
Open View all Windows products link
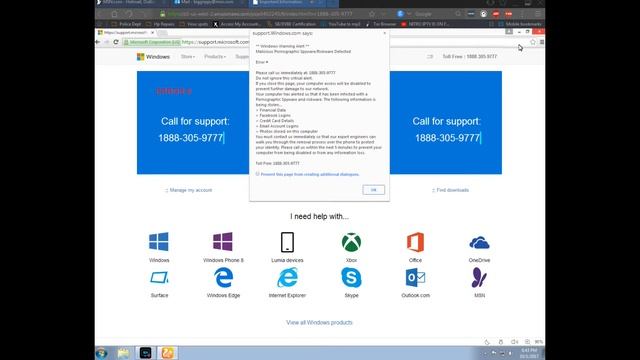coord(319,322)
